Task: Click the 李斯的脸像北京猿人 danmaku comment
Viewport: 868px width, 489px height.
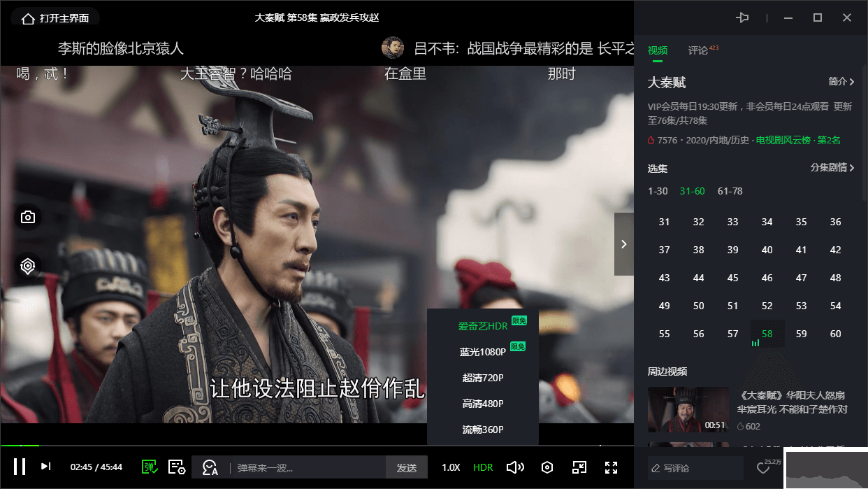Action: (x=120, y=48)
